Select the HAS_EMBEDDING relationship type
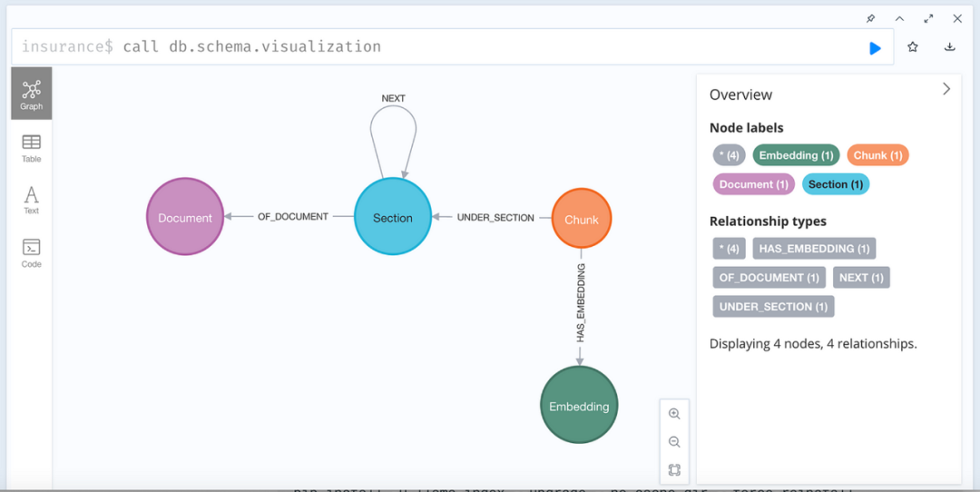The image size is (980, 492). pyautogui.click(x=813, y=249)
